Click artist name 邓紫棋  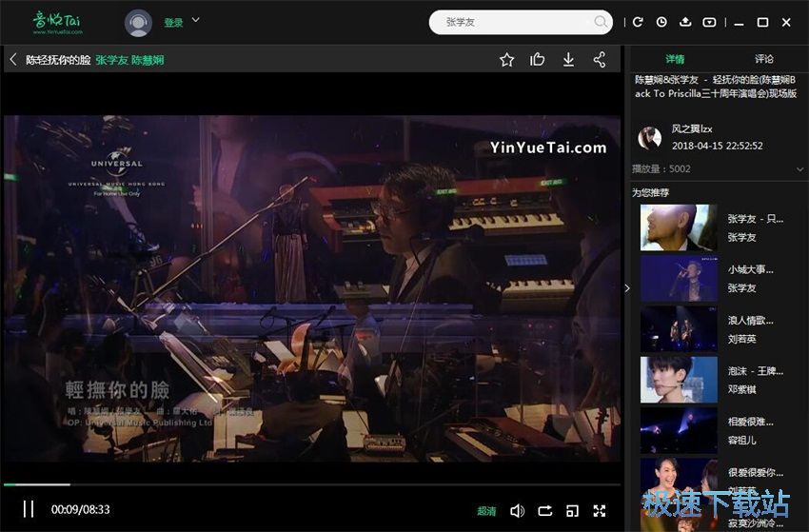742,389
